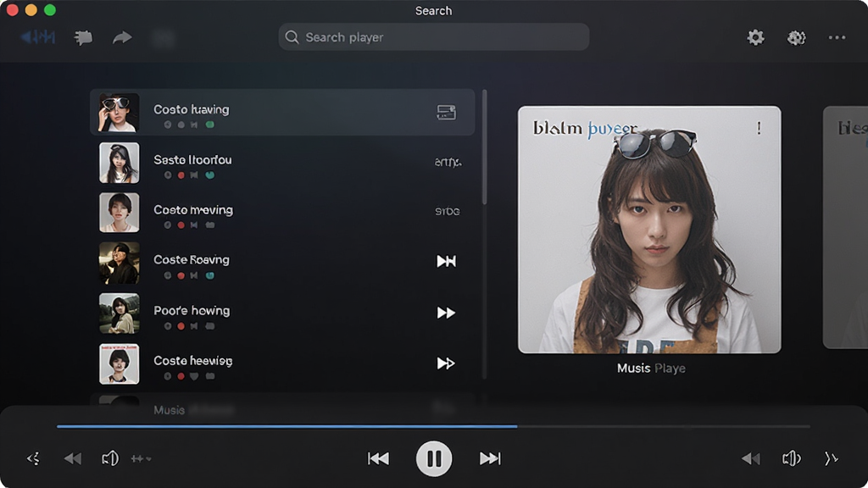Toggle red dot on Sasto ltoorfou row
This screenshot has width=868, height=488.
coord(181,175)
